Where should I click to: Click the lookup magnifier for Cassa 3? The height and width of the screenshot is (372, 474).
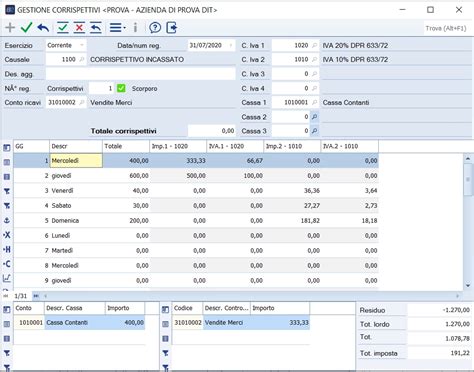314,131
